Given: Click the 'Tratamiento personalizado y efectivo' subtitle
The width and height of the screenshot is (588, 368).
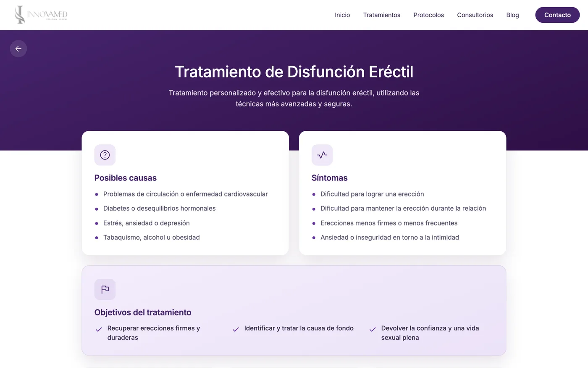Looking at the screenshot, I should click(x=294, y=98).
